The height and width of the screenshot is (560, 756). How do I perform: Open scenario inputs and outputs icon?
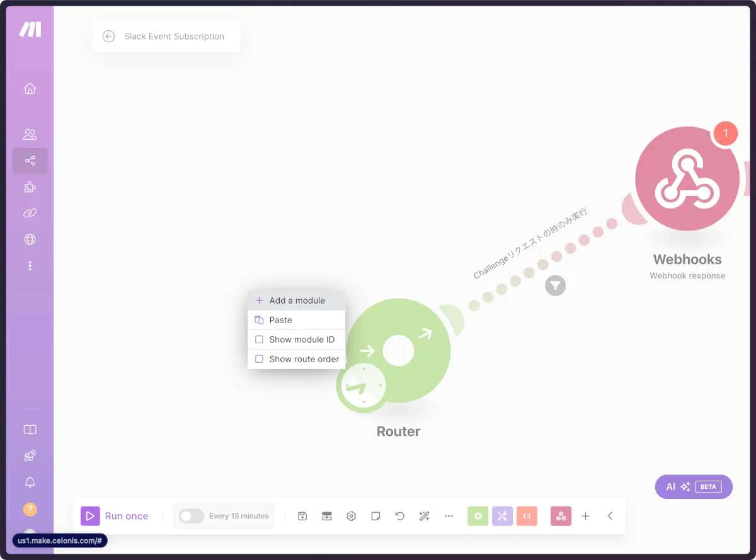(327, 516)
